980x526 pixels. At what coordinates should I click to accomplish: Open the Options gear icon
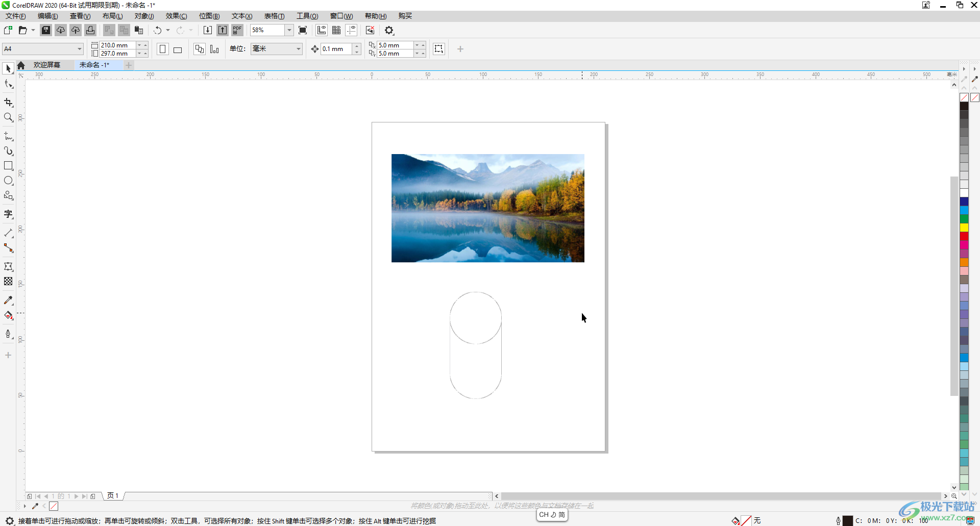(x=389, y=30)
